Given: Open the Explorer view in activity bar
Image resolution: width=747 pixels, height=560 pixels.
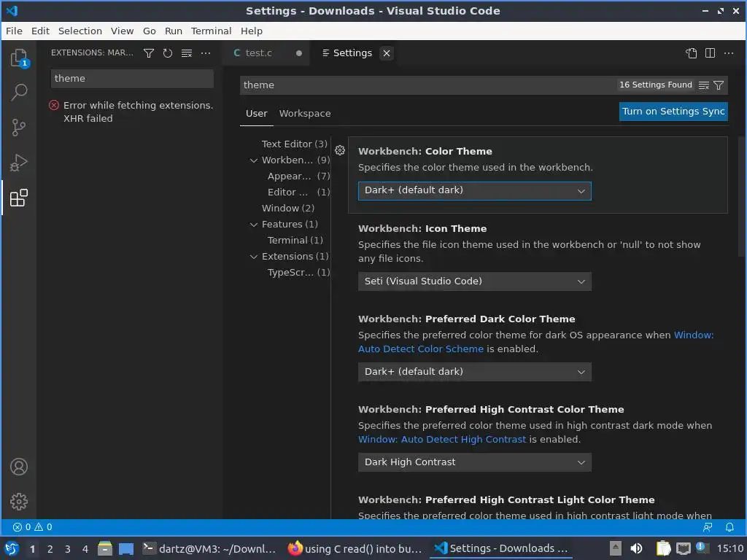Looking at the screenshot, I should coord(19,58).
